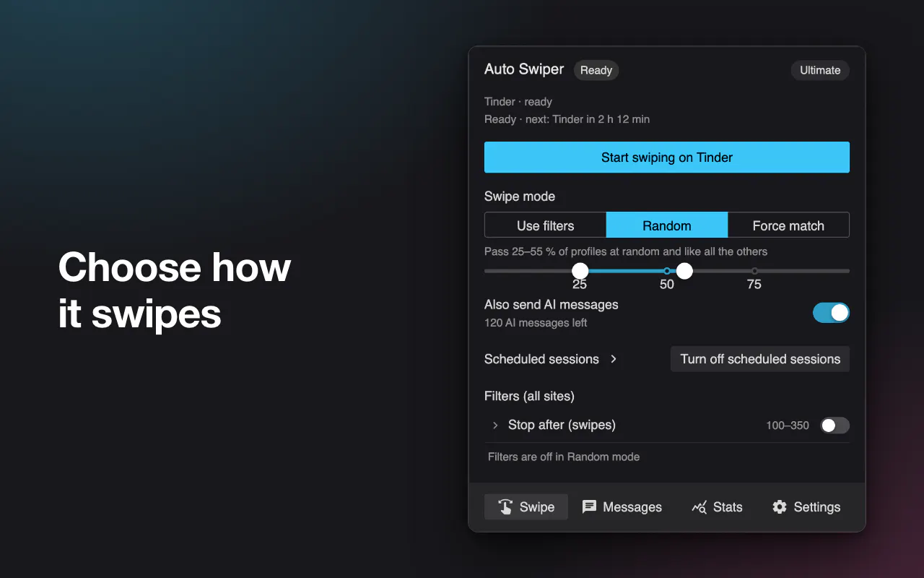924x578 pixels.
Task: Start swiping on Tinder
Action: (x=667, y=158)
